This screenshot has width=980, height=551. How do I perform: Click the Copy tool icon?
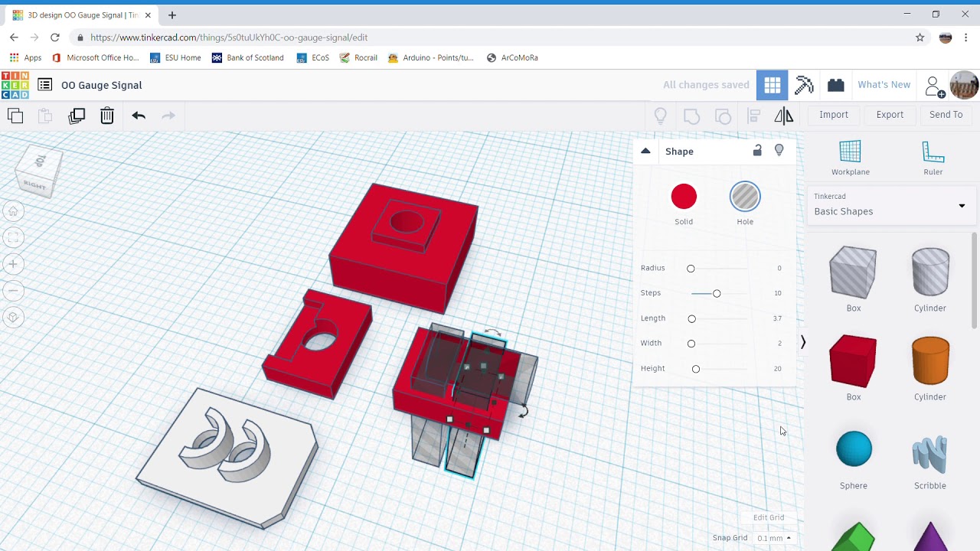[x=15, y=116]
